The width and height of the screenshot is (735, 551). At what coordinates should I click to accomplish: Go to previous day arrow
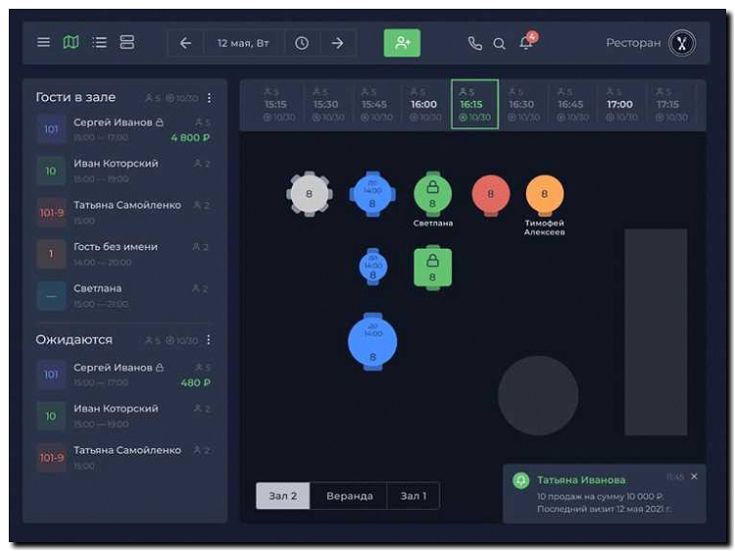185,43
